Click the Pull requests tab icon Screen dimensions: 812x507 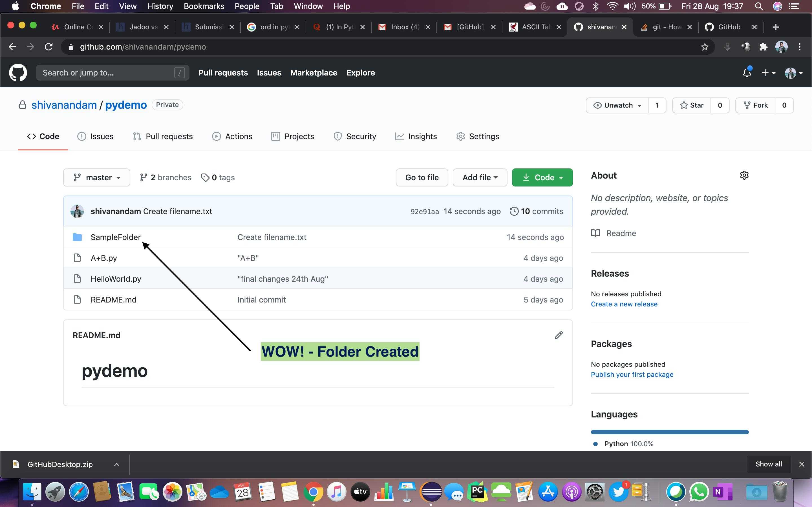click(x=136, y=136)
